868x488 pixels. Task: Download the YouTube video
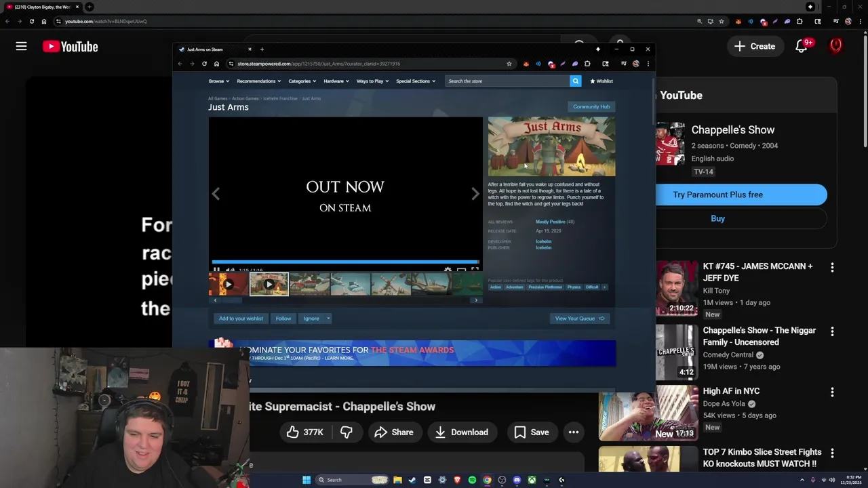pyautogui.click(x=461, y=432)
